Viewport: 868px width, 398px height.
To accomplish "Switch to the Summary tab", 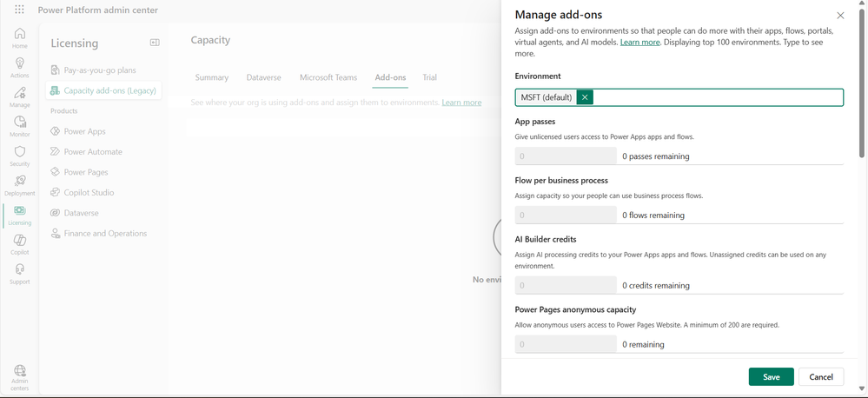I will (211, 77).
